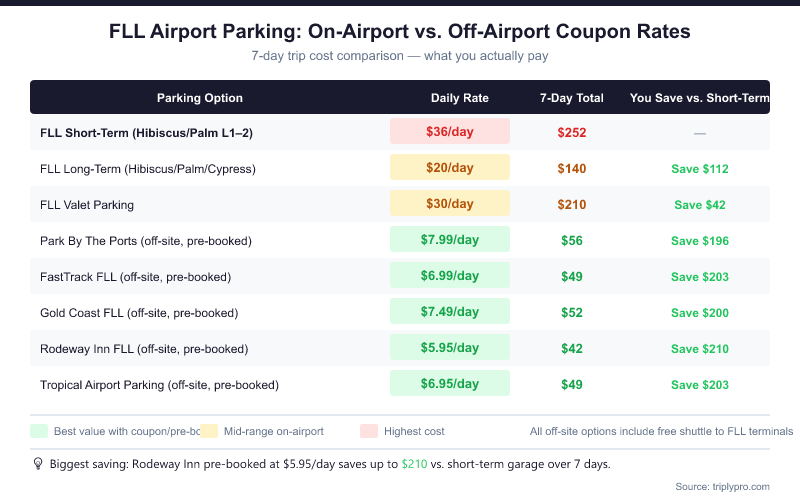Click the yellow Mid-range on-airport legend swatch
The width and height of the screenshot is (800, 500).
[x=209, y=431]
